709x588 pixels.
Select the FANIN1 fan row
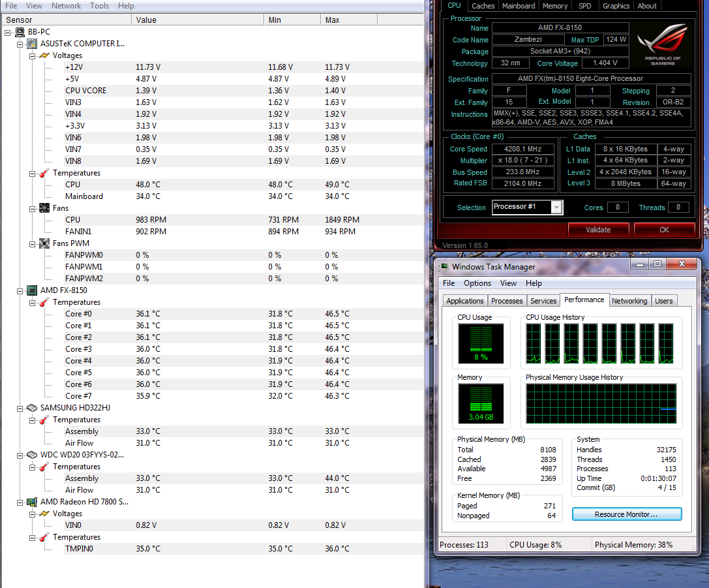[244, 232]
